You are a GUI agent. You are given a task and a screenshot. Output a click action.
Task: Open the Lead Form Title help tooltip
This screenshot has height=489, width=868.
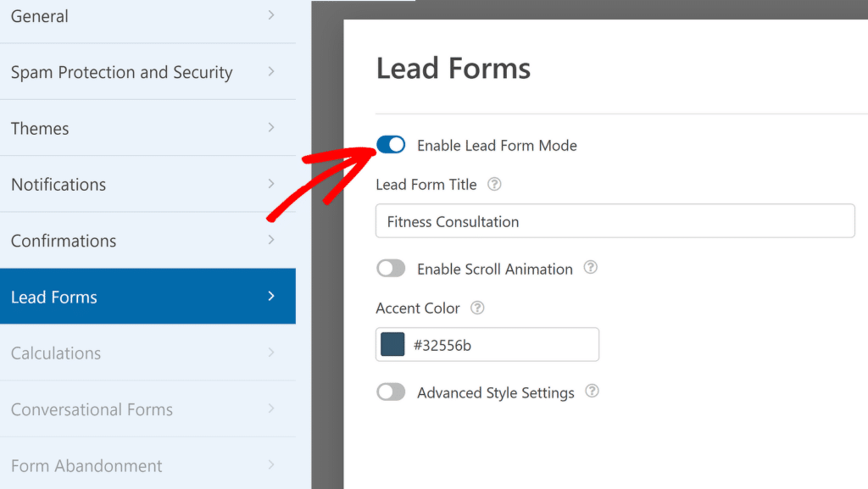point(494,184)
